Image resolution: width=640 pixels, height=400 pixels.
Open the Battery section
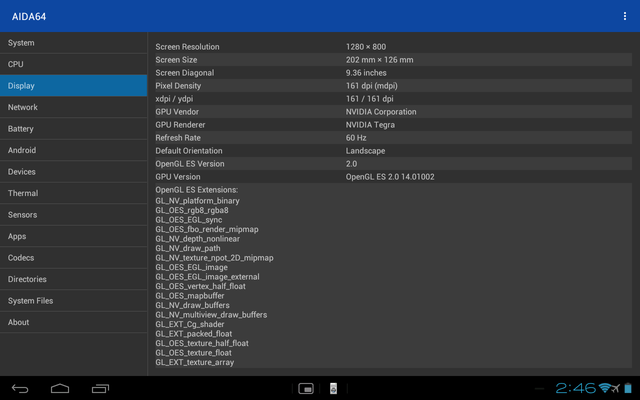(x=73, y=129)
